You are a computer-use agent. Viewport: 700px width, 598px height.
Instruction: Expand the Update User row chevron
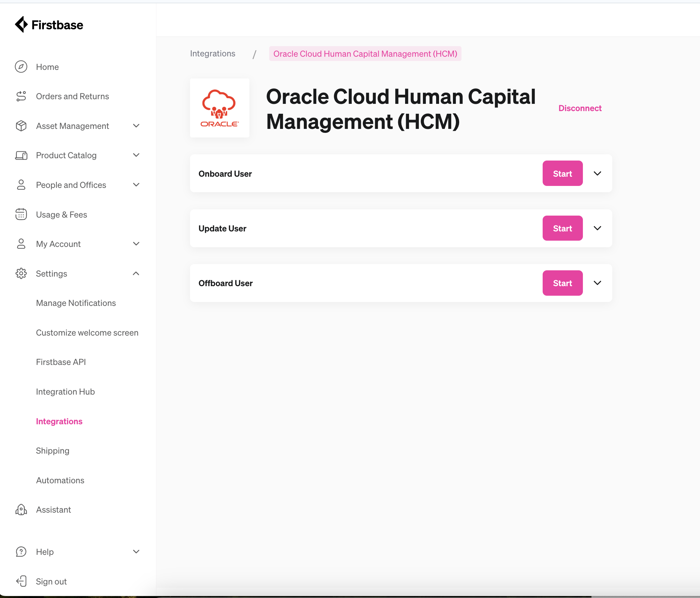pyautogui.click(x=597, y=228)
